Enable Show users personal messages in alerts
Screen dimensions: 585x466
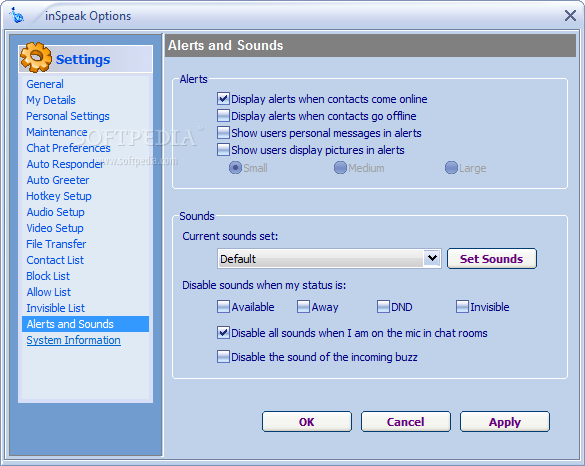point(223,133)
